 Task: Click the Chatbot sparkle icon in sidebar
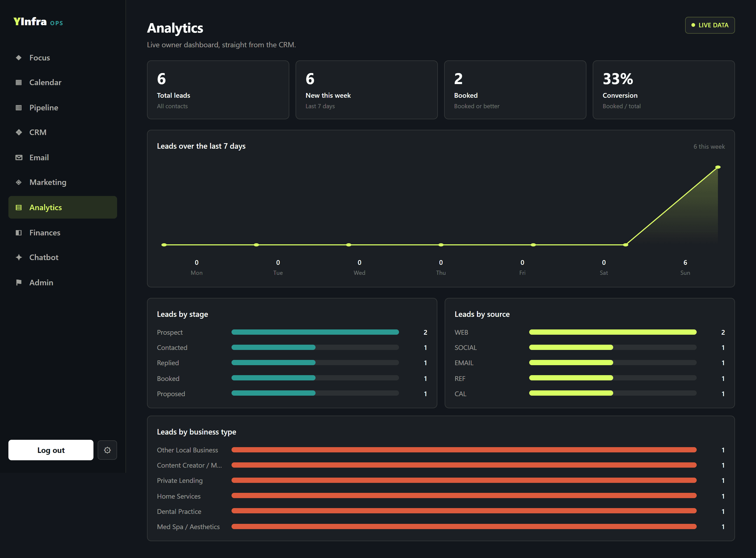click(x=19, y=257)
